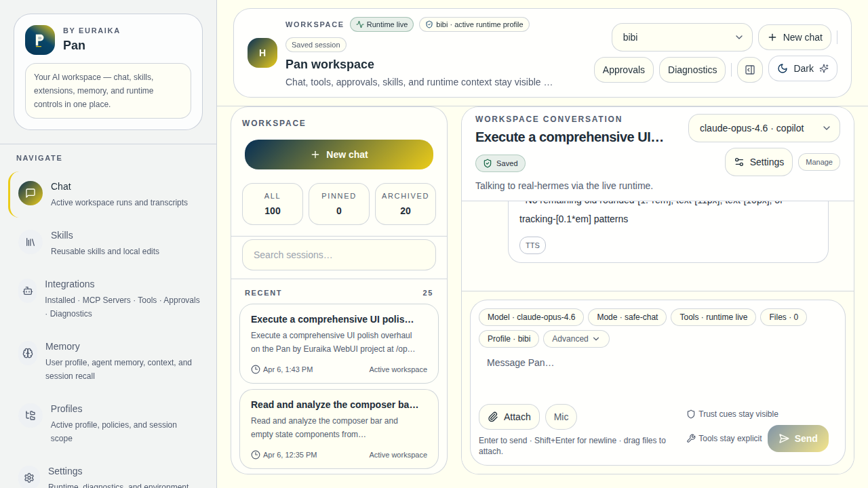Screen dimensions: 868x488
Task: Click the Runtime live badge
Action: point(382,24)
